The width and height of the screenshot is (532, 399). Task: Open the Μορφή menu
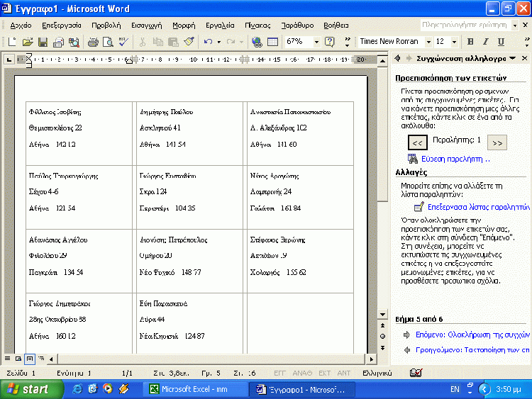pos(184,26)
